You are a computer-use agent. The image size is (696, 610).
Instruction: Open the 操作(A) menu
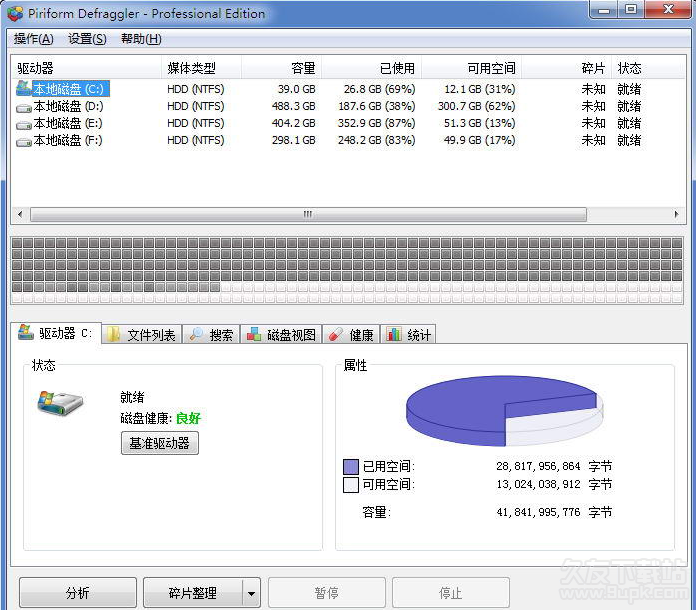pos(33,39)
